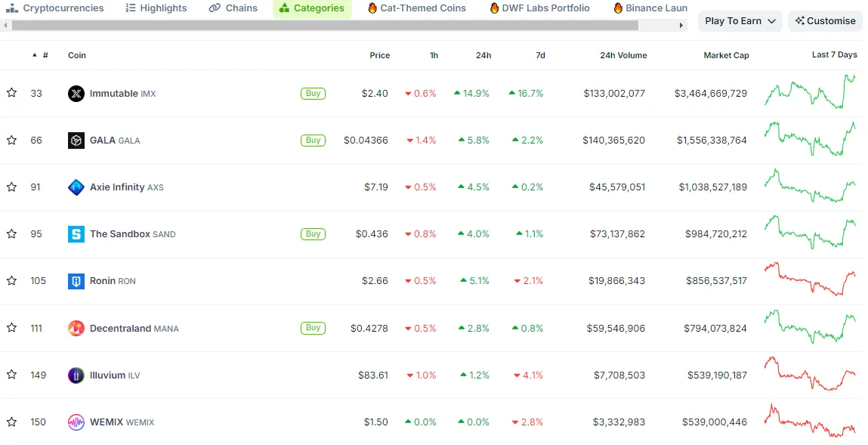The image size is (868, 445).
Task: Open Ronin RON coin link
Action: pyautogui.click(x=113, y=281)
